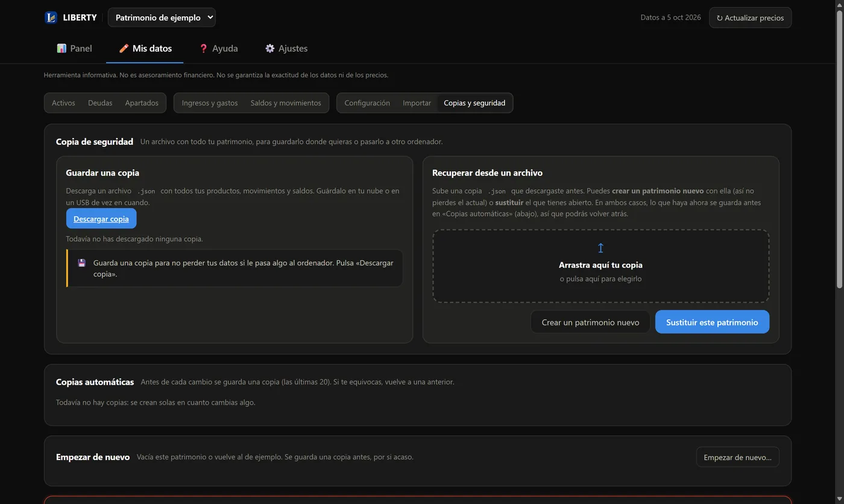The height and width of the screenshot is (504, 844).
Task: Open the Ayuda tab
Action: [218, 48]
